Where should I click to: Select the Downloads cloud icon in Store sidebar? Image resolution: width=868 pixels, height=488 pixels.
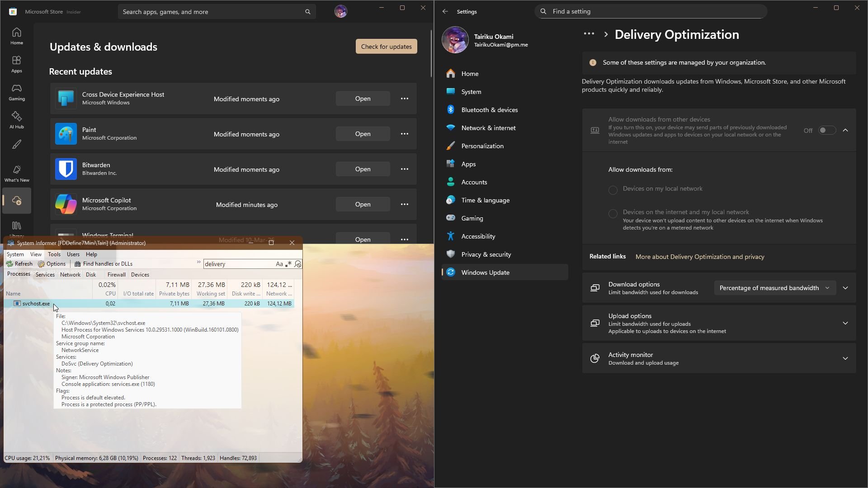pyautogui.click(x=17, y=201)
